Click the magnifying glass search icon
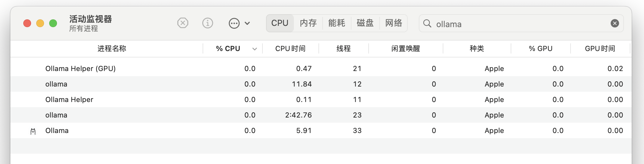644x164 pixels. [427, 23]
